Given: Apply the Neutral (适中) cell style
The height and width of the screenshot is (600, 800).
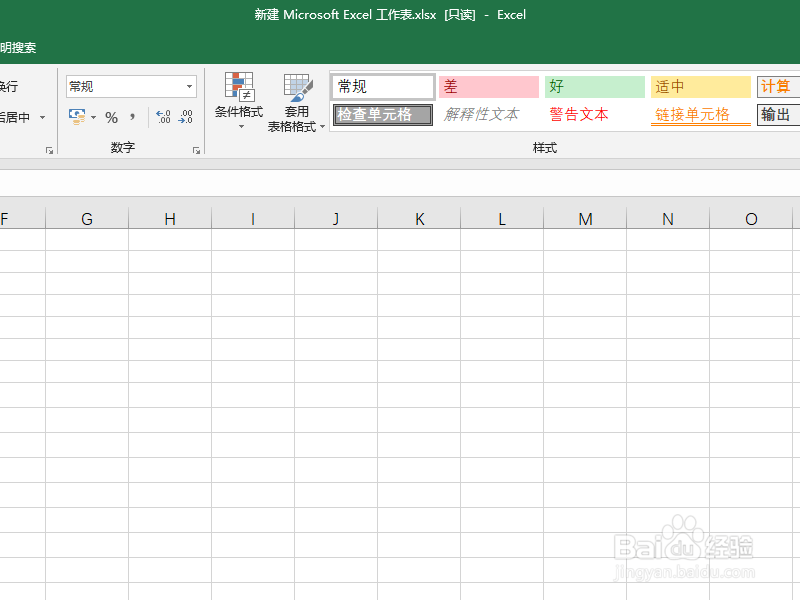Looking at the screenshot, I should click(x=701, y=87).
